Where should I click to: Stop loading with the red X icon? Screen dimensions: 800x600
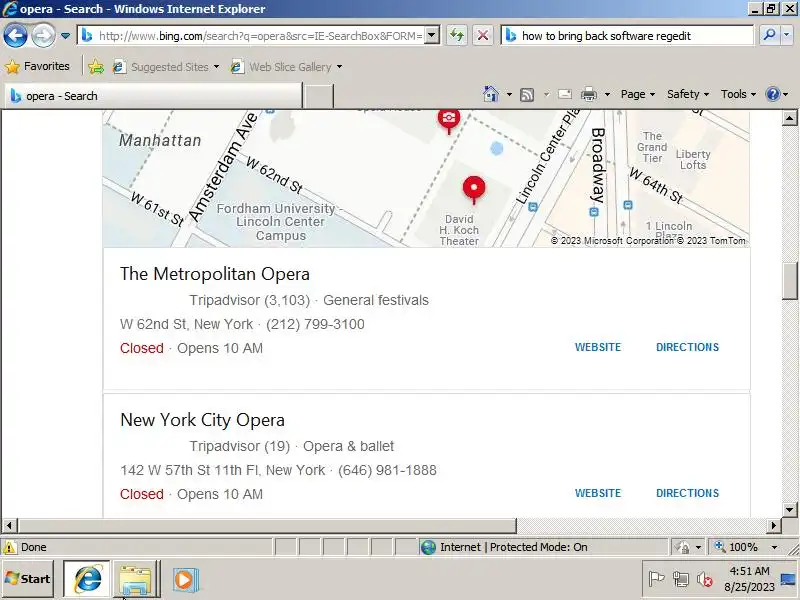pos(482,36)
